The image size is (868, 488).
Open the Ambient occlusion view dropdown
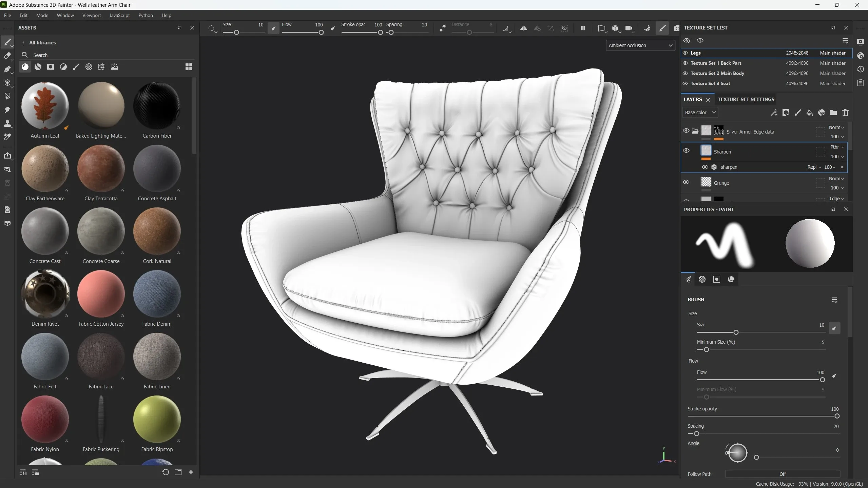click(640, 45)
